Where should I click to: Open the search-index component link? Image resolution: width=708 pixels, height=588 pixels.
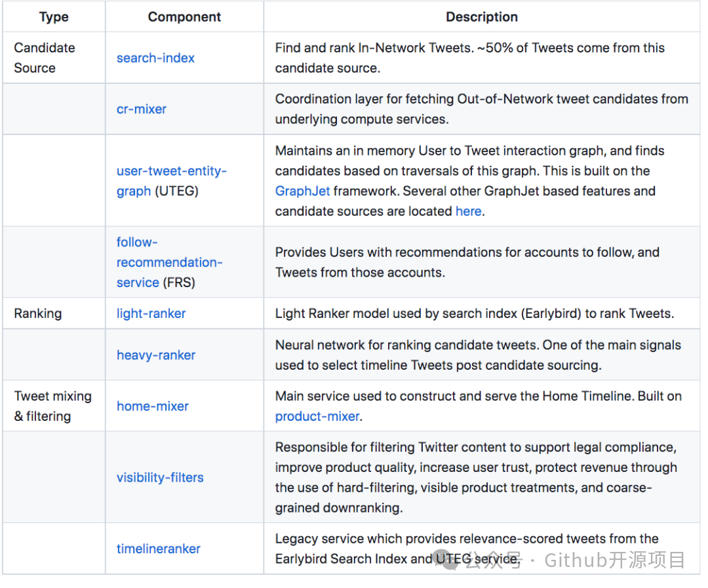pyautogui.click(x=155, y=58)
